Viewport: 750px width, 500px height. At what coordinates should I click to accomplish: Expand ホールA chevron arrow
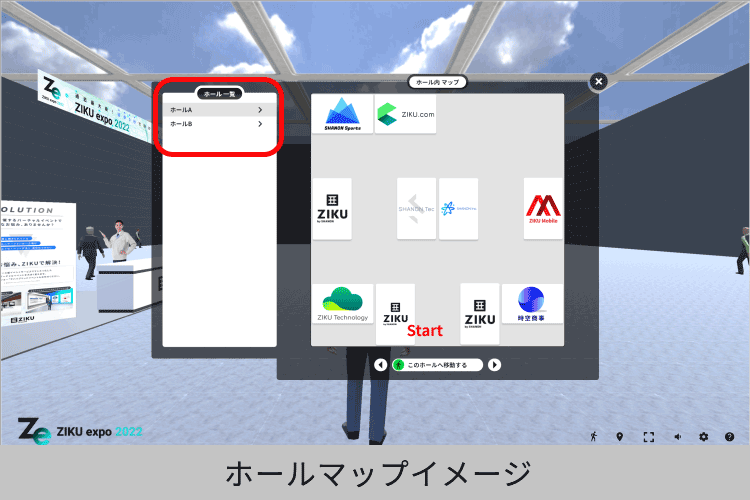coord(260,110)
